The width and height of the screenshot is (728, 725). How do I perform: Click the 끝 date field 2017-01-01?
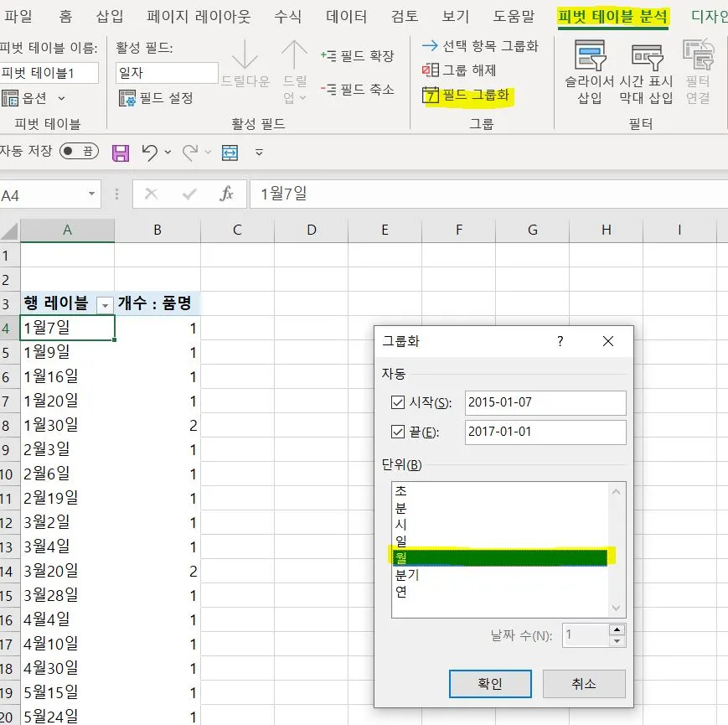coord(545,432)
